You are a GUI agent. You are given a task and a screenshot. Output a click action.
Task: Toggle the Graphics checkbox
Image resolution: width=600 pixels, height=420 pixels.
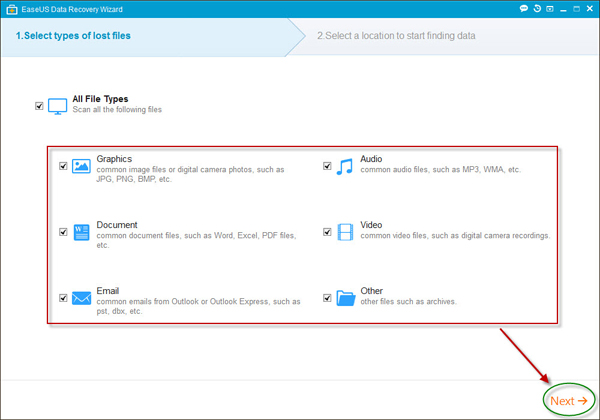pyautogui.click(x=63, y=166)
